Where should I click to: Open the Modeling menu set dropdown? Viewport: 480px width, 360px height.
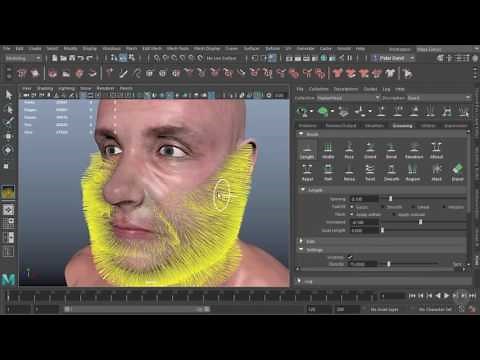point(23,58)
